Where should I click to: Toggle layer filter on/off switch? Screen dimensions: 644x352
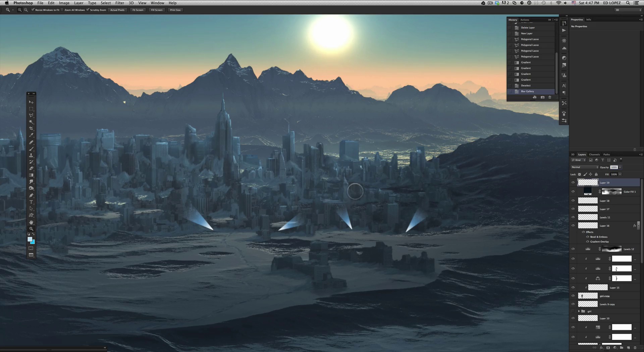pos(621,160)
